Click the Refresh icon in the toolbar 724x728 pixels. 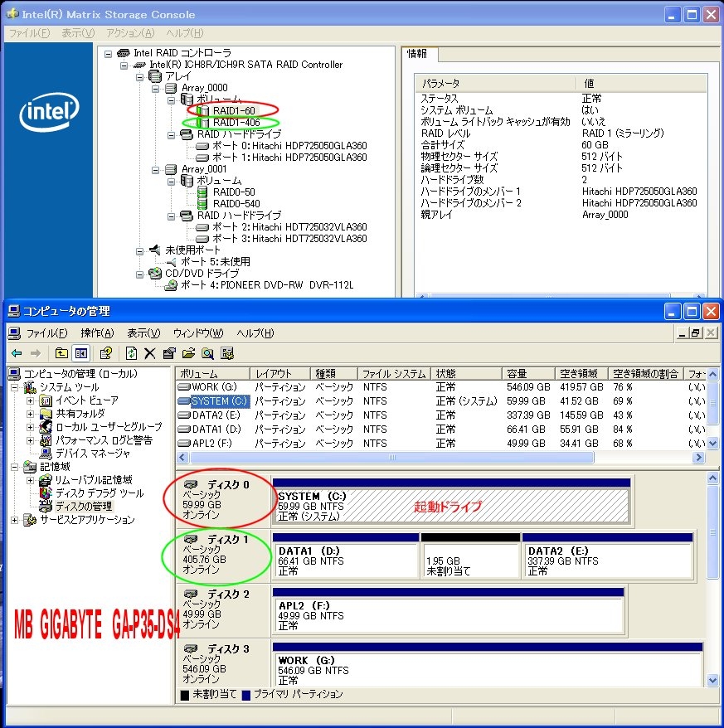coord(131,353)
